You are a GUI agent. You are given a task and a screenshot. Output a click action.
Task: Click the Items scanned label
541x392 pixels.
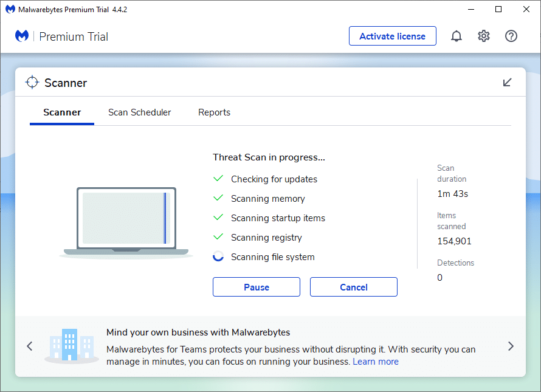click(x=451, y=221)
